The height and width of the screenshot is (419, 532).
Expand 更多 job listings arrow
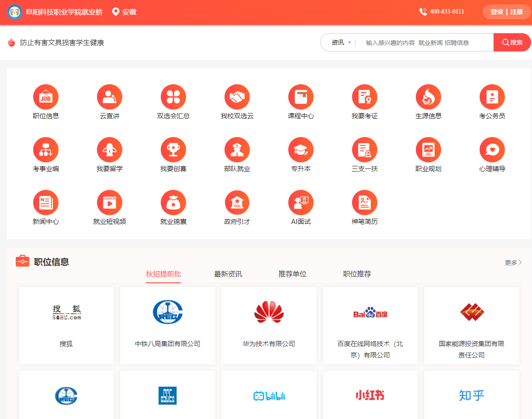pyautogui.click(x=513, y=262)
